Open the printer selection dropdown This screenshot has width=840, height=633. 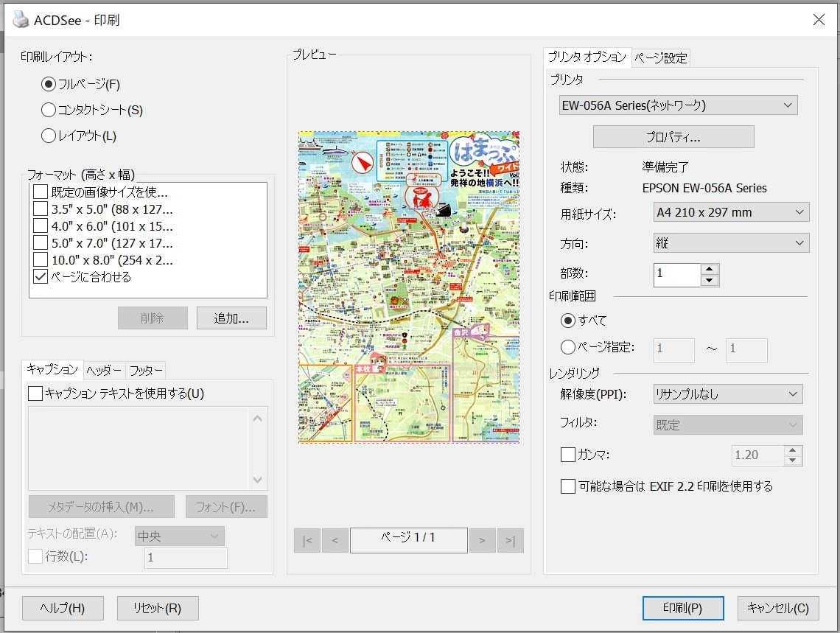click(678, 105)
